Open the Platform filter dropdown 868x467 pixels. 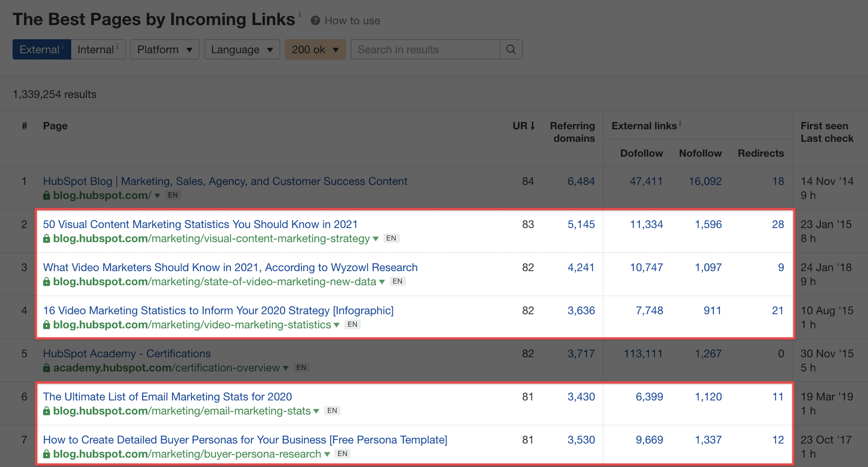(164, 50)
